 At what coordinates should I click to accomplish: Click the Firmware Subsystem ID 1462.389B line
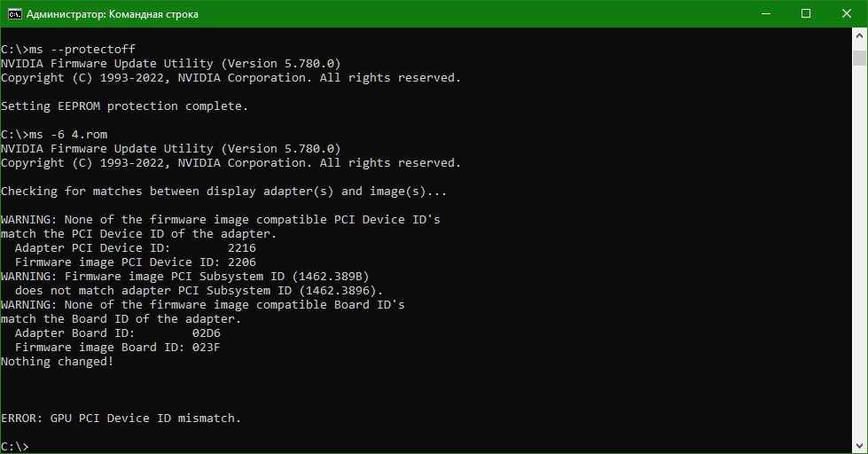pyautogui.click(x=184, y=277)
